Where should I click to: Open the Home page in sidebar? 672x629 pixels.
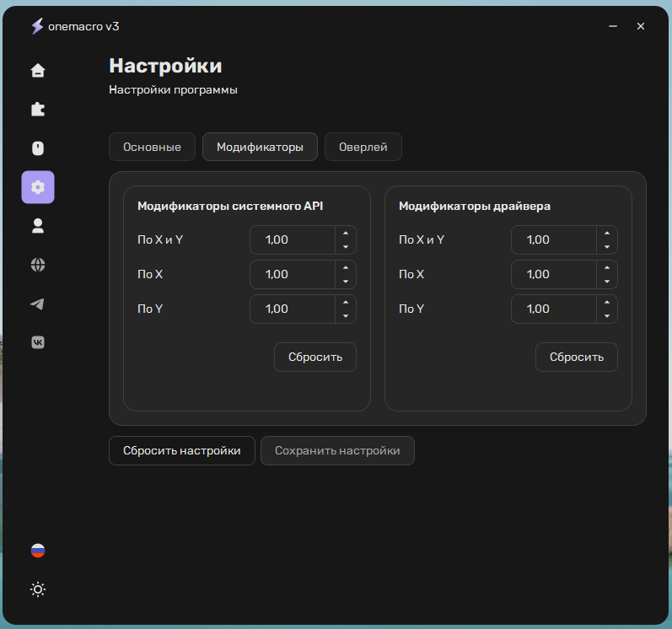(38, 70)
